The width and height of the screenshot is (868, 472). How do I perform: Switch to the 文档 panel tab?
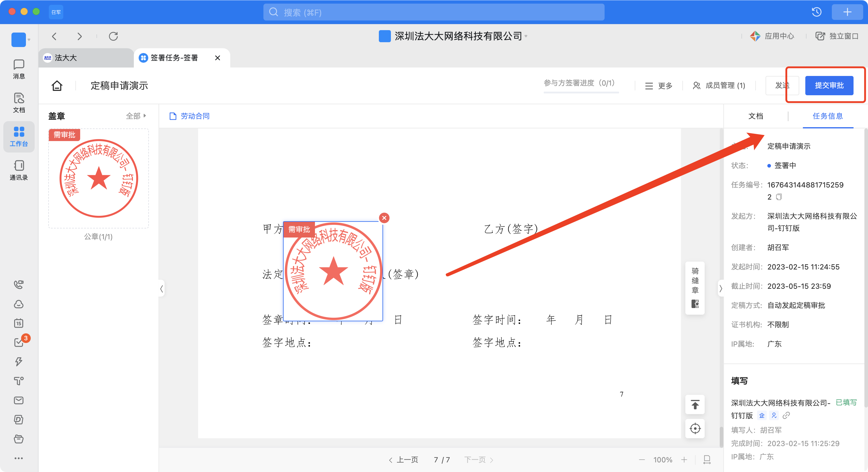coord(756,116)
